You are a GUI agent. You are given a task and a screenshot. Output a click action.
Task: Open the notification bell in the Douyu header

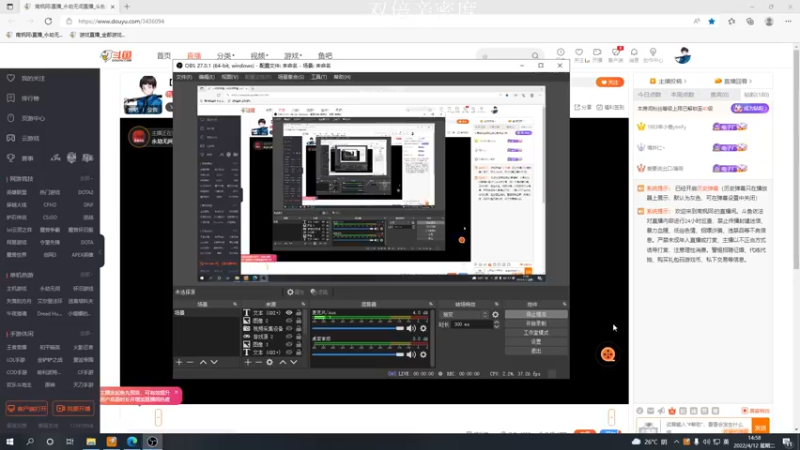[634, 53]
